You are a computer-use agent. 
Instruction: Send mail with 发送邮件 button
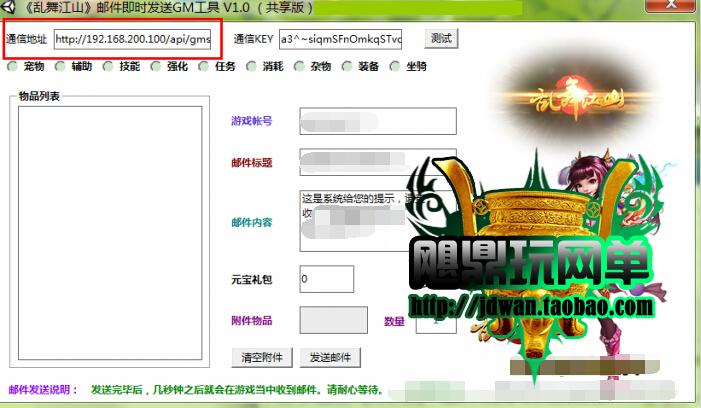pyautogui.click(x=331, y=357)
